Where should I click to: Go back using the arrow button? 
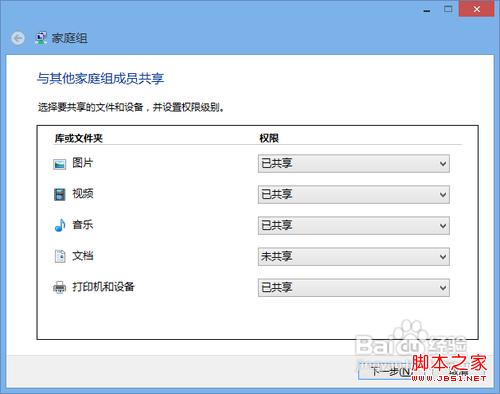tap(18, 38)
